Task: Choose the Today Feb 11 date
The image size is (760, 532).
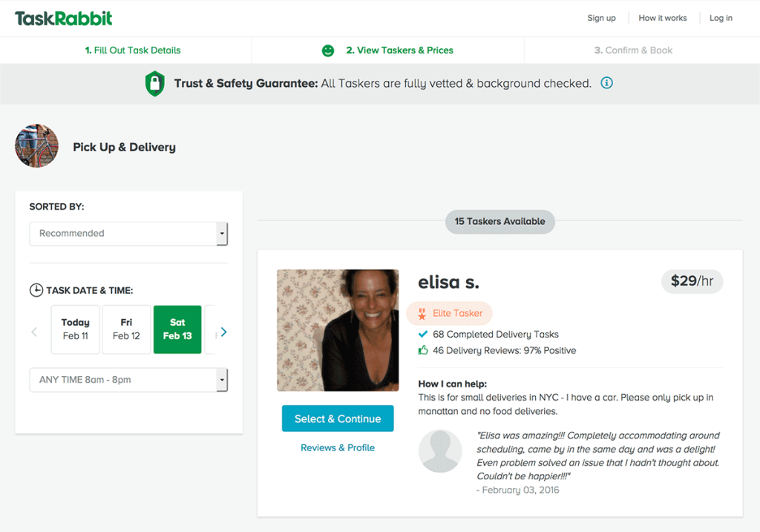Action: click(76, 329)
